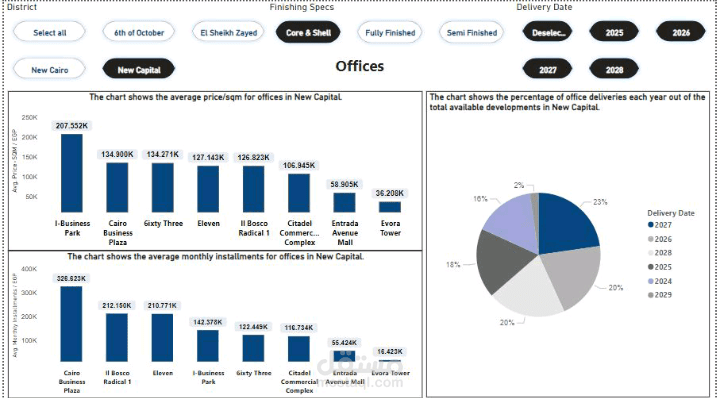Toggle the 6th of October district filter
Image resolution: width=720 pixels, height=398 pixels.
[x=139, y=33]
